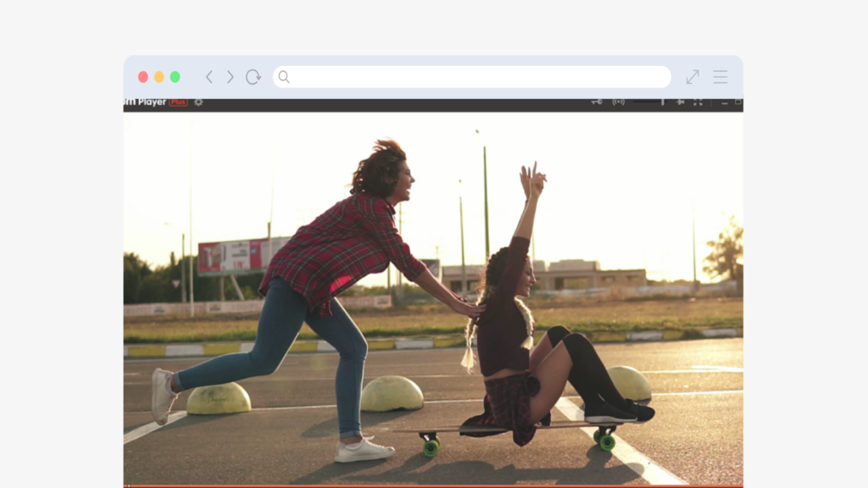Viewport: 868px width, 488px height.
Task: Click the red Plus badge by the player name
Action: [178, 102]
